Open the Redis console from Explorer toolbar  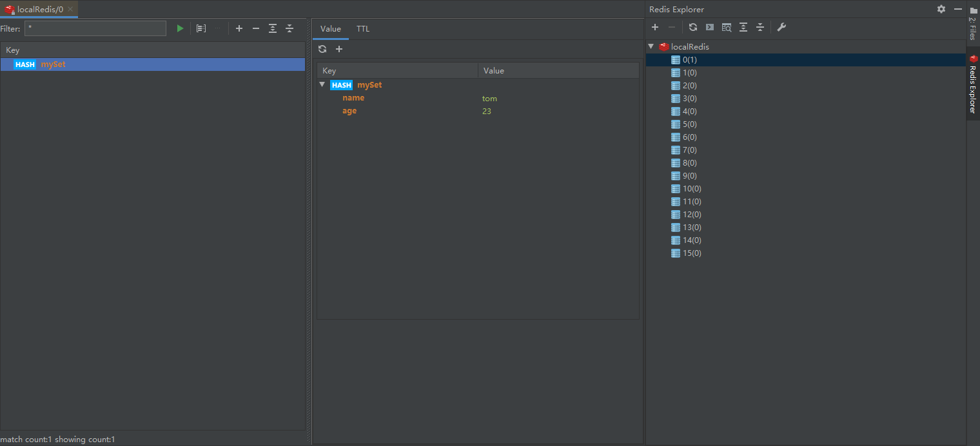coord(710,27)
